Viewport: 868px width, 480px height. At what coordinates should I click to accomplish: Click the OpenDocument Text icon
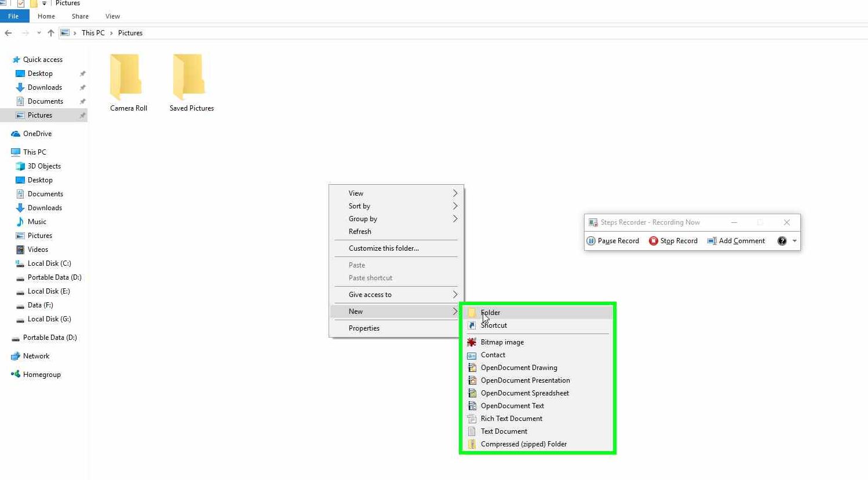(x=472, y=406)
